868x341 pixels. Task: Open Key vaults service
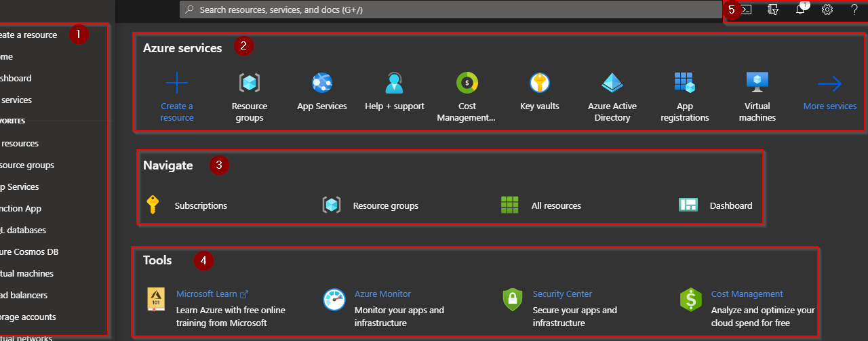click(539, 84)
